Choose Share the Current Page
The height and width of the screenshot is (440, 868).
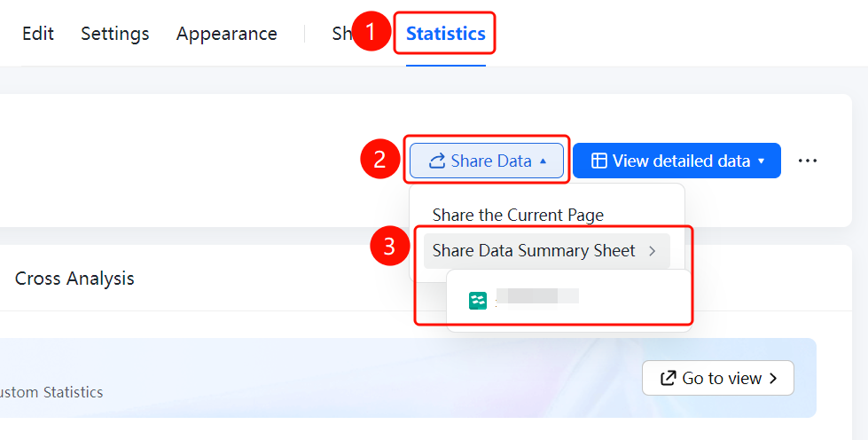point(518,215)
